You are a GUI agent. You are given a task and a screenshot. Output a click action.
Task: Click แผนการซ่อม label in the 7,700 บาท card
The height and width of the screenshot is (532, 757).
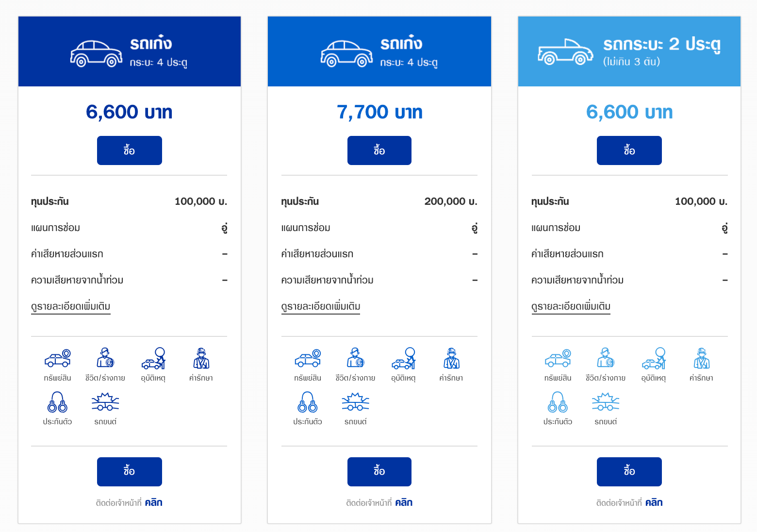(306, 228)
